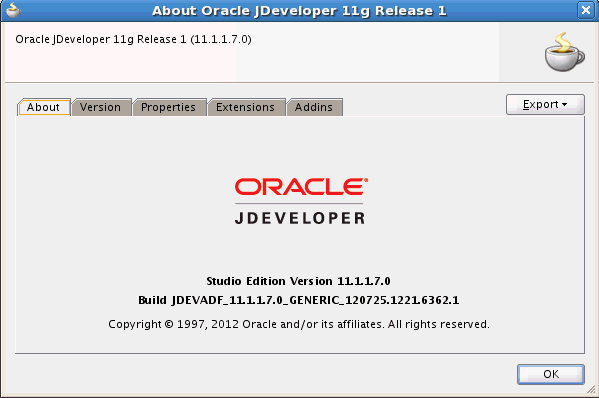Click the window resize grip at bottom corner

point(591,390)
